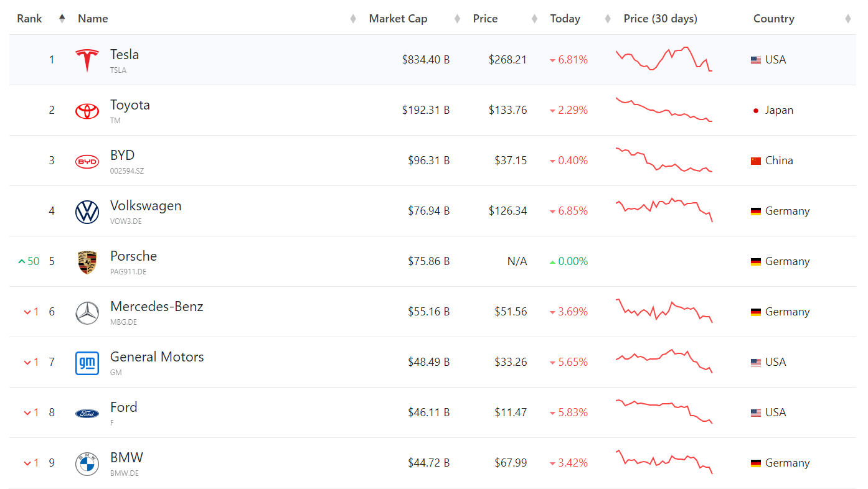
Task: Click the General Motors logo icon
Action: (87, 363)
